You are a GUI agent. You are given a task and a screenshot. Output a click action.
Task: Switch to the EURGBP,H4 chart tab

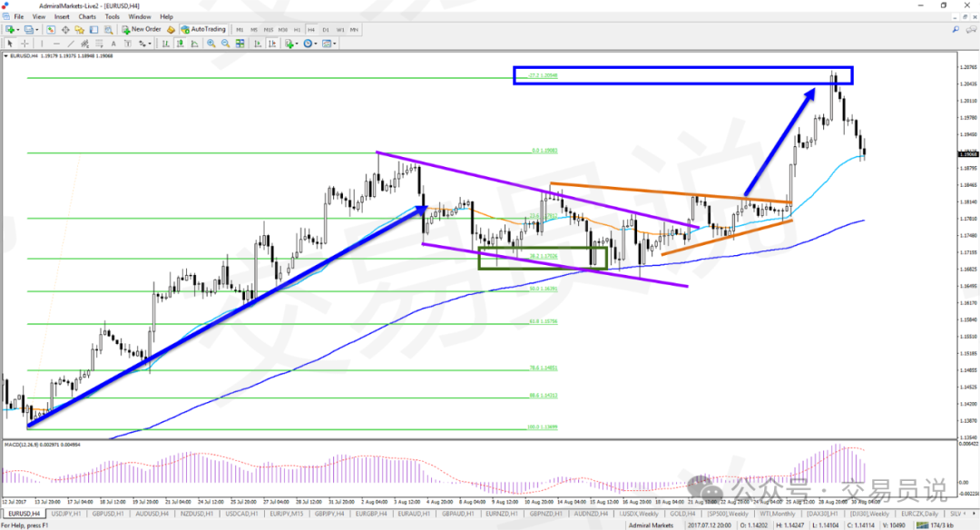[371, 514]
